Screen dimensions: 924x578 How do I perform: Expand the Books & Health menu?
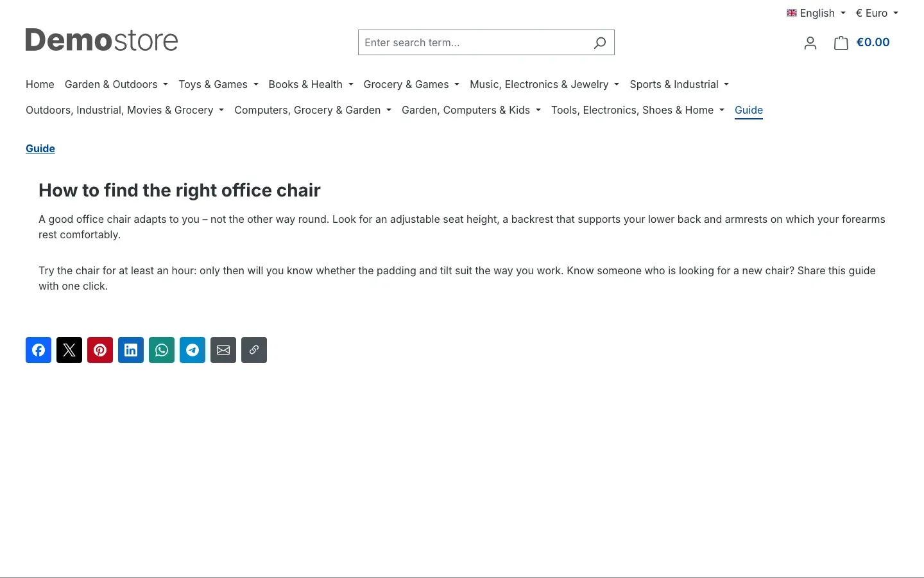tap(311, 84)
